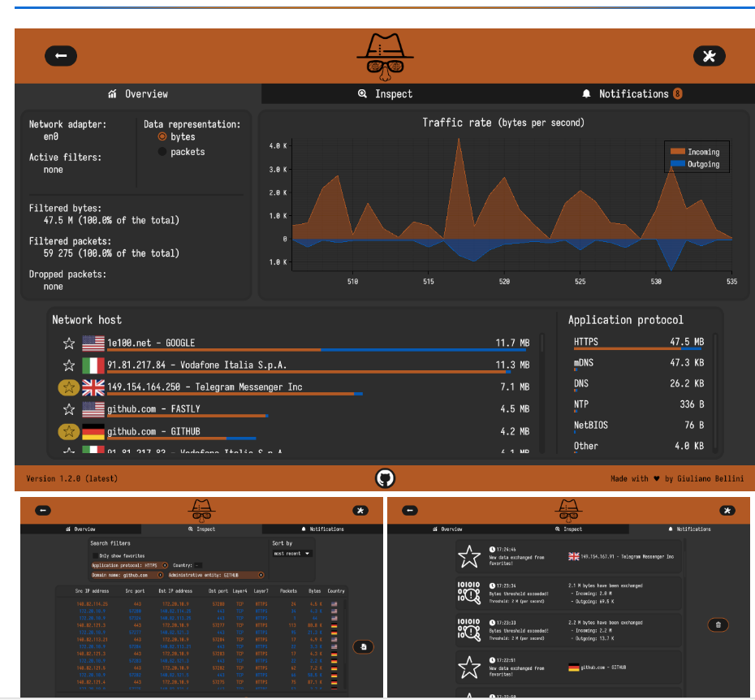Select the bytes data representation

(x=162, y=136)
